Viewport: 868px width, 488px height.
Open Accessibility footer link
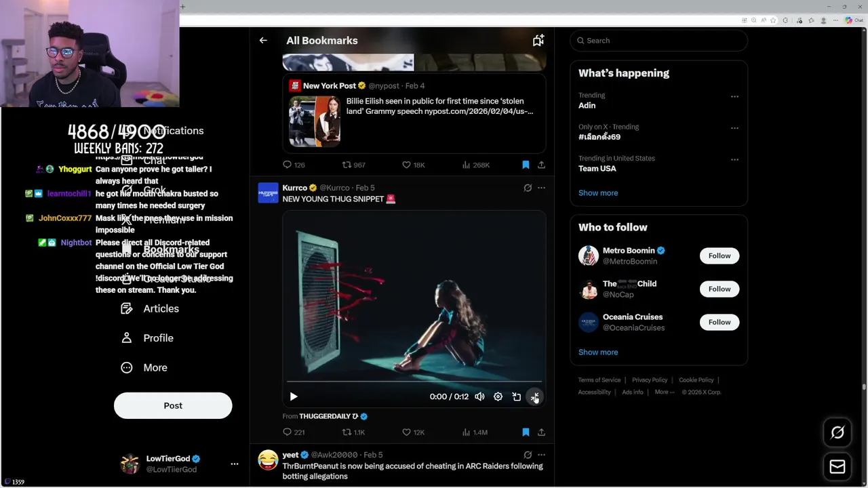tap(595, 392)
